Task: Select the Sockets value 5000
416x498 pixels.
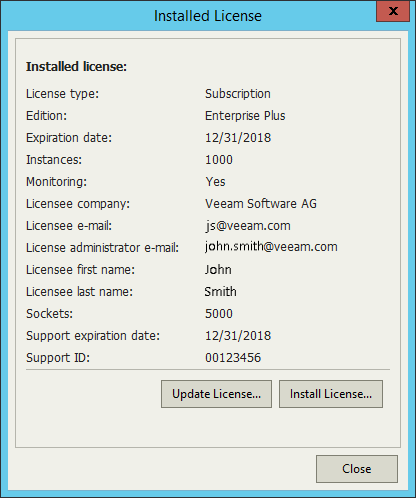Action: tap(219, 314)
